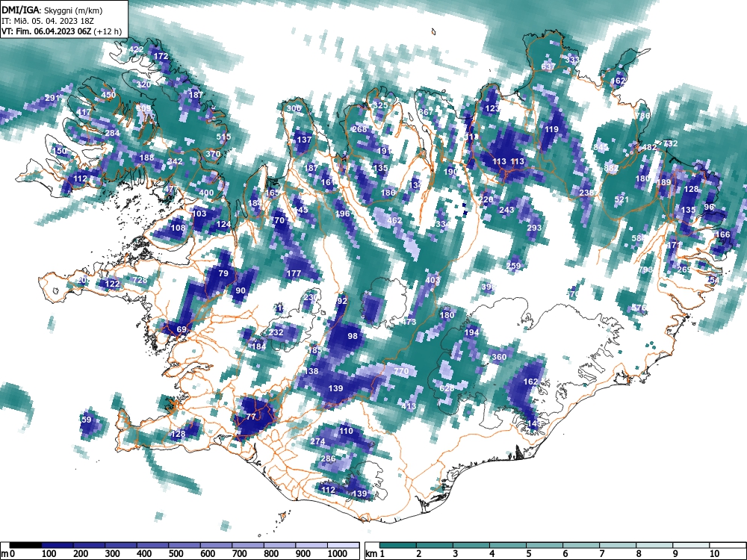The height and width of the screenshot is (560, 747).
Task: Click the visibility value 90 on the map
Action: [x=241, y=290]
